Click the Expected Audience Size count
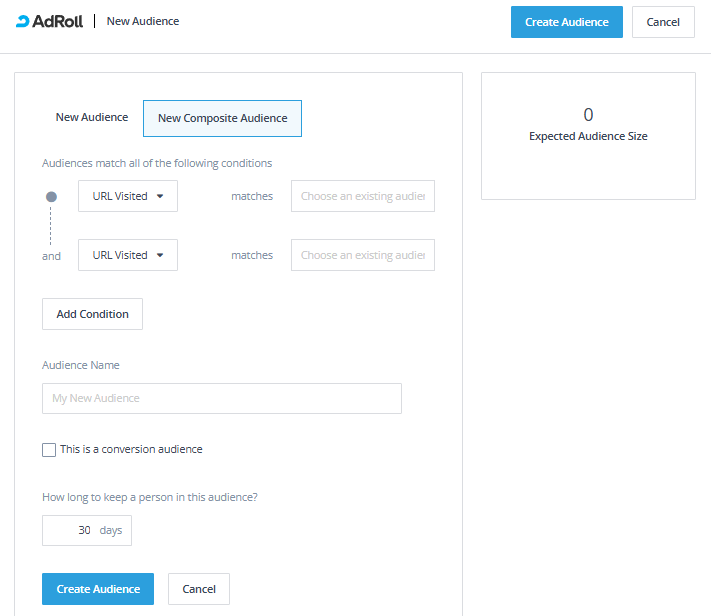Viewport: 711px width, 616px height. click(588, 115)
